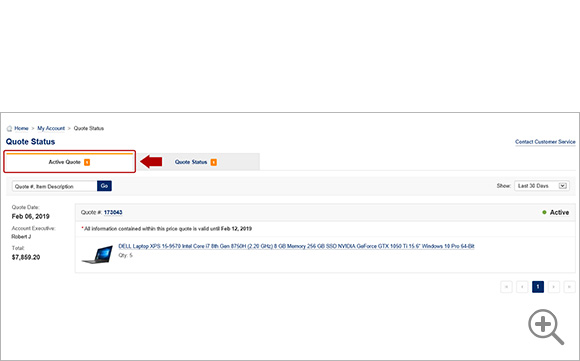The width and height of the screenshot is (580, 361).
Task: Switch to the Active Quote tab
Action: click(x=70, y=162)
